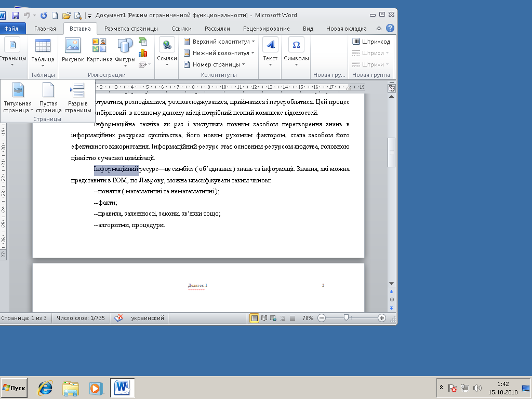Go to next page double-arrow button
The image size is (532, 399).
coord(392,308)
